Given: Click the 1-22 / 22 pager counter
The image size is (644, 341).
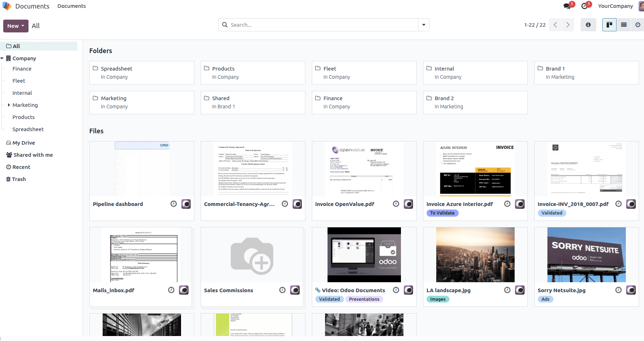Looking at the screenshot, I should 535,25.
